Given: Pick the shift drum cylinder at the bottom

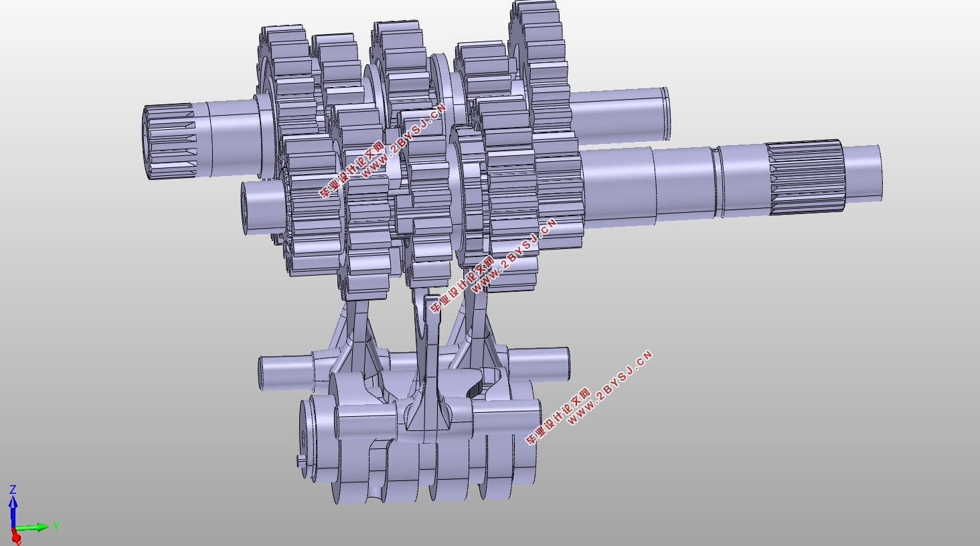Looking at the screenshot, I should (x=418, y=438).
